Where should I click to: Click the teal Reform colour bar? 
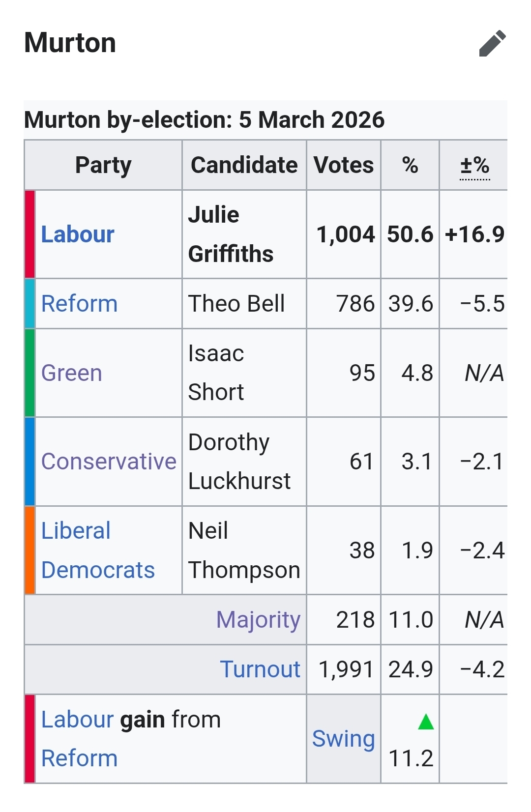[30, 304]
